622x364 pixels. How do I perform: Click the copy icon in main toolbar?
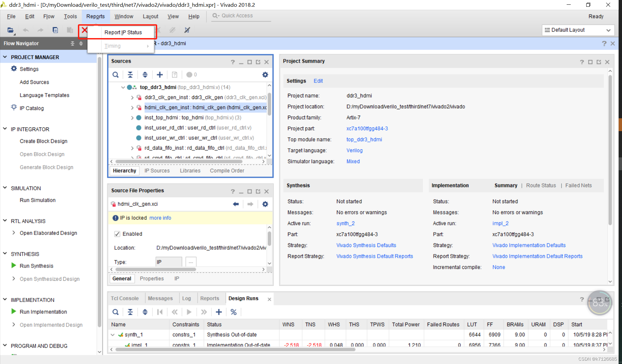click(x=55, y=30)
